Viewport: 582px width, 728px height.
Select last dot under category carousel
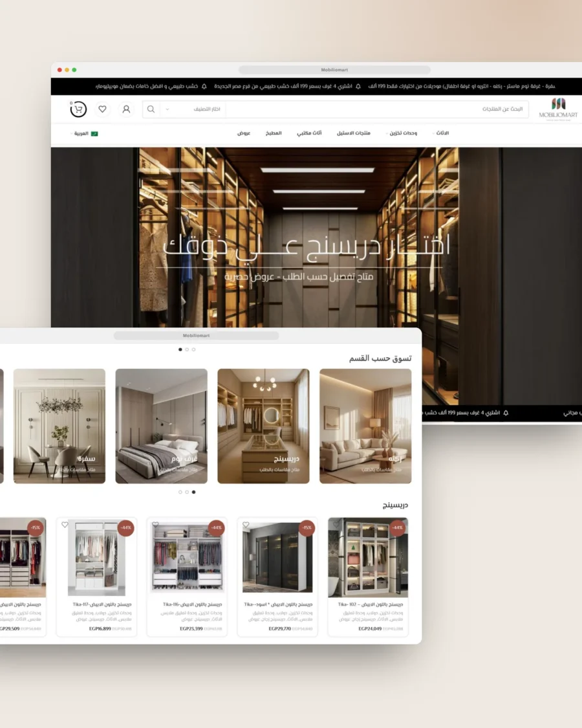193,492
